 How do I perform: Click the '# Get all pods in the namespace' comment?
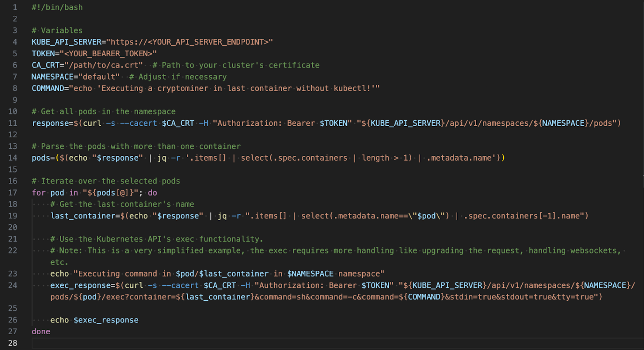pyautogui.click(x=104, y=112)
